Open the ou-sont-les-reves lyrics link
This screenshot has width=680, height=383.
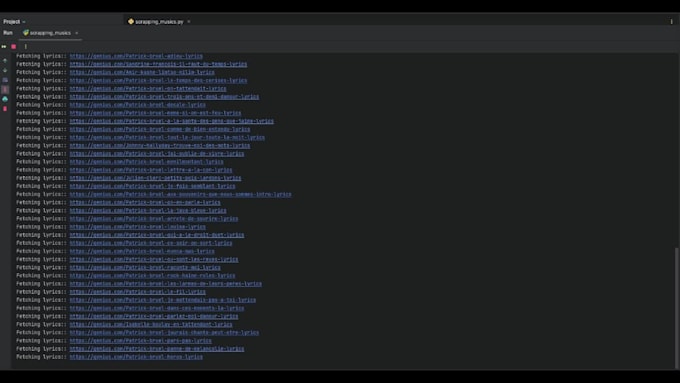coord(154,259)
